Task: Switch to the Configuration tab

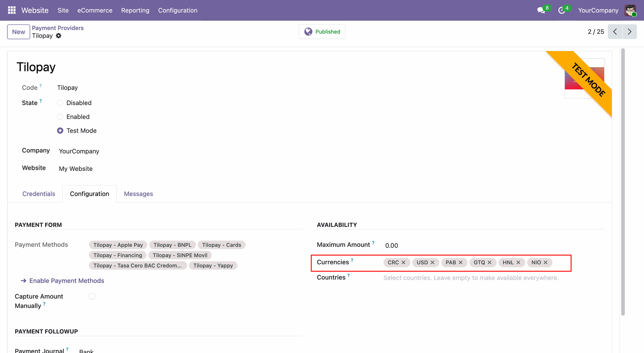Action: click(90, 194)
